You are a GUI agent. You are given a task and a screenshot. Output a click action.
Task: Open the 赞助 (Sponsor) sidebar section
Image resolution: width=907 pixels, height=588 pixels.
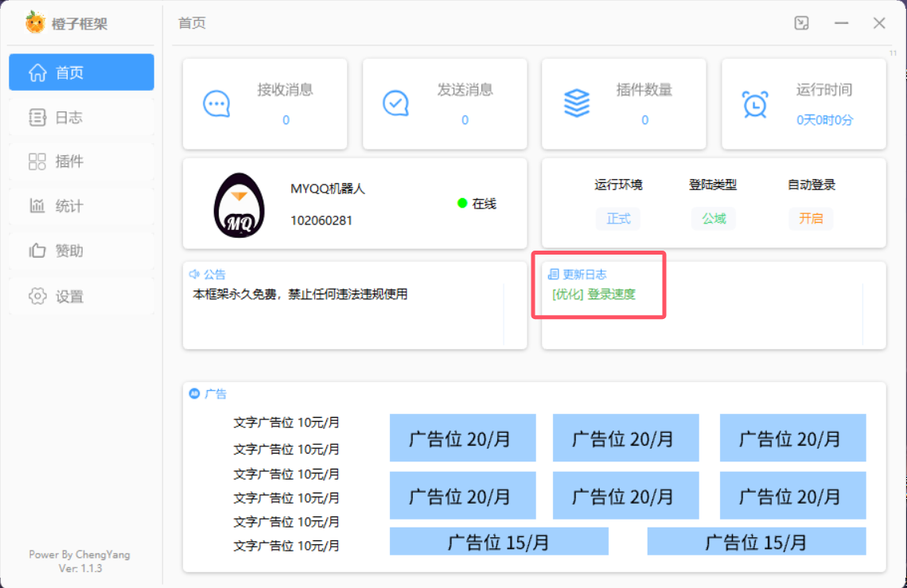pos(80,251)
